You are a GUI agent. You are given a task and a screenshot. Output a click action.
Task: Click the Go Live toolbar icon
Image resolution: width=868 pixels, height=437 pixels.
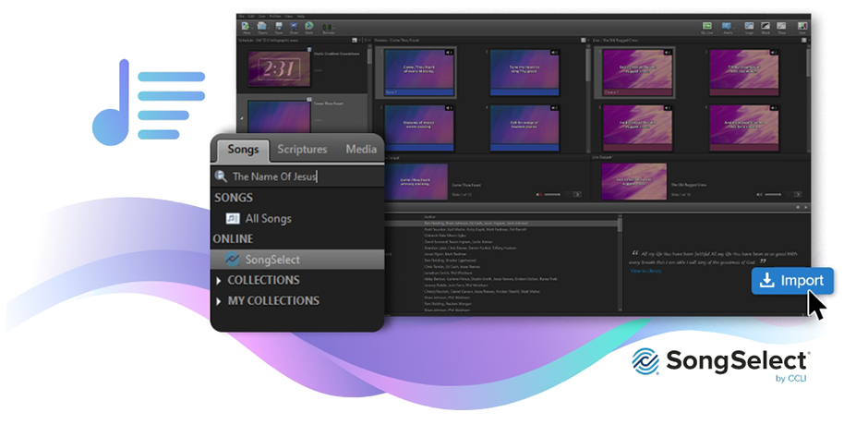tap(707, 26)
